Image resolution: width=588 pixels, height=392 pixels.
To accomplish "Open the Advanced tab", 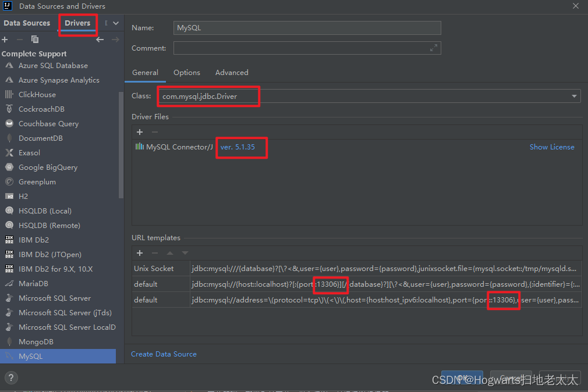I will (x=231, y=73).
